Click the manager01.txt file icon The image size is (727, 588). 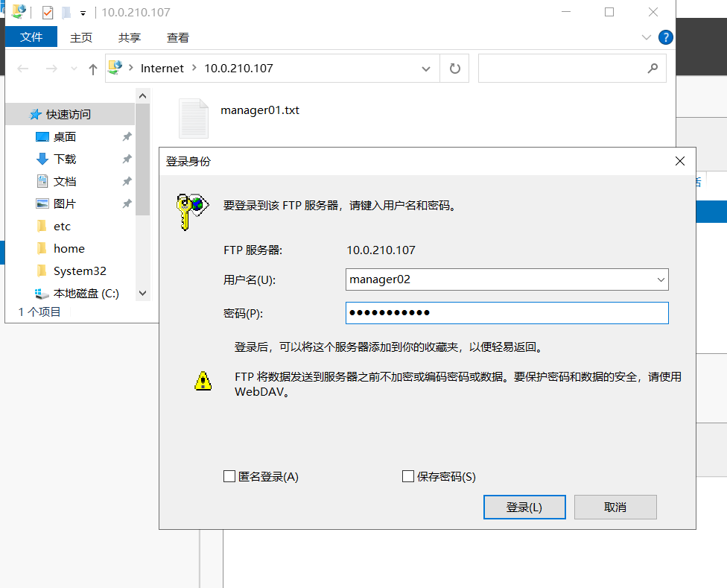point(194,118)
